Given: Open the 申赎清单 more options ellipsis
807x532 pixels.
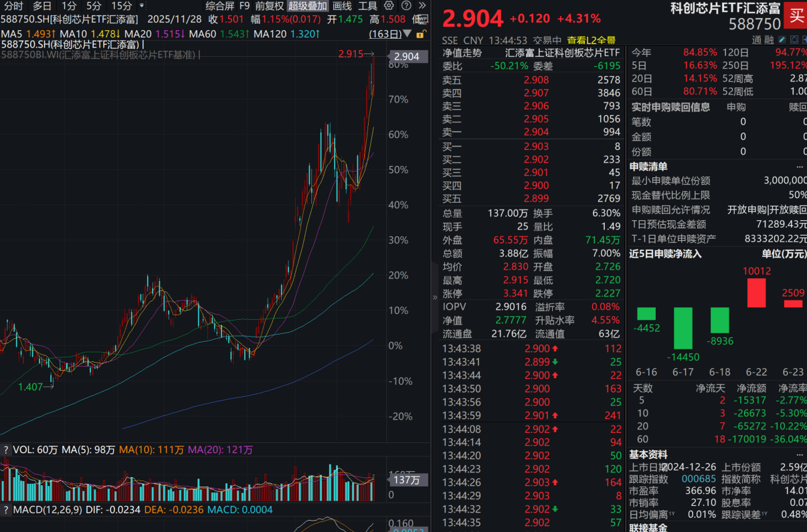Looking at the screenshot, I should 800,166.
